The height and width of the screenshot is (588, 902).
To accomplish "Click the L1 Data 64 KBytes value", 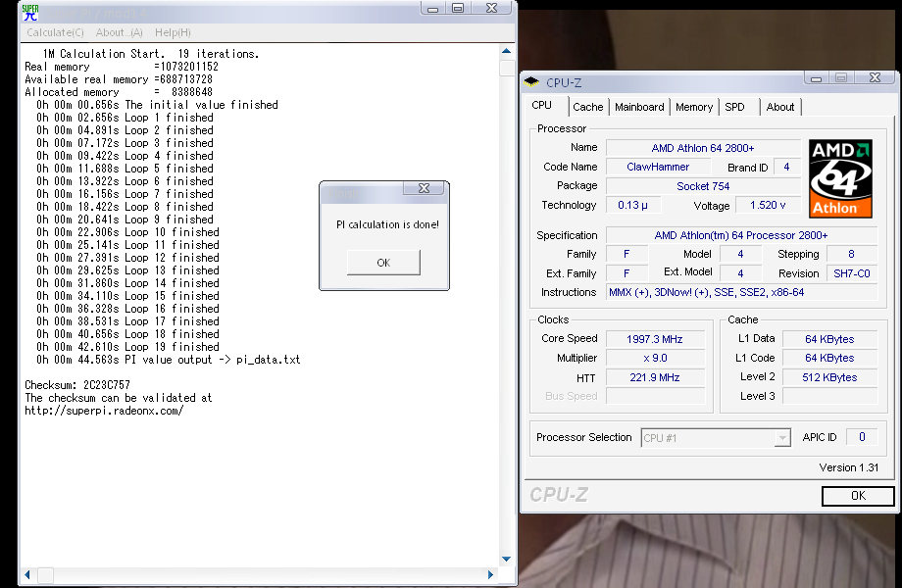I will tap(829, 339).
